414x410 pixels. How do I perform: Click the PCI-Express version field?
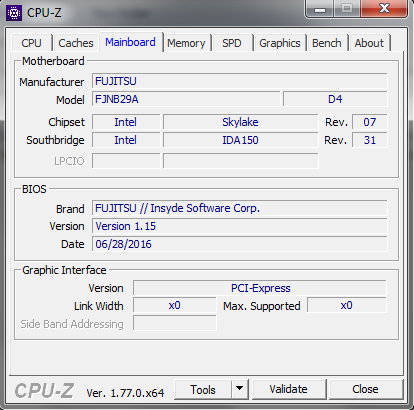click(260, 288)
